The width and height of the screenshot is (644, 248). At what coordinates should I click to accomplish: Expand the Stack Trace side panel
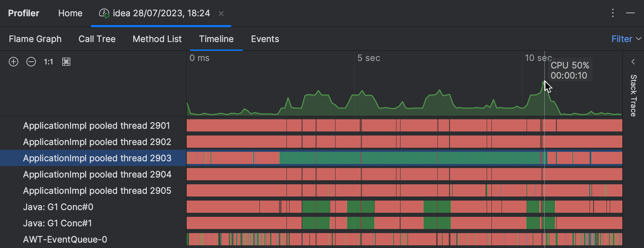633,62
